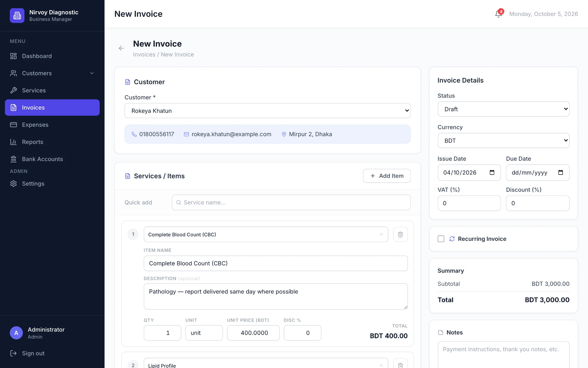The width and height of the screenshot is (588, 368).
Task: Select Invoices in the sidebar
Action: tap(52, 107)
